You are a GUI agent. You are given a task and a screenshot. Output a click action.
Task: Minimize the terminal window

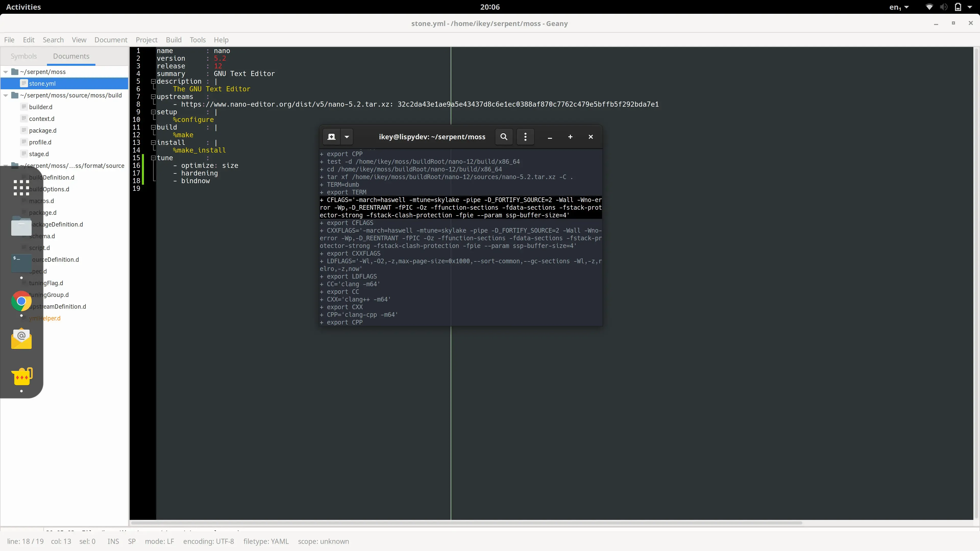pyautogui.click(x=550, y=137)
